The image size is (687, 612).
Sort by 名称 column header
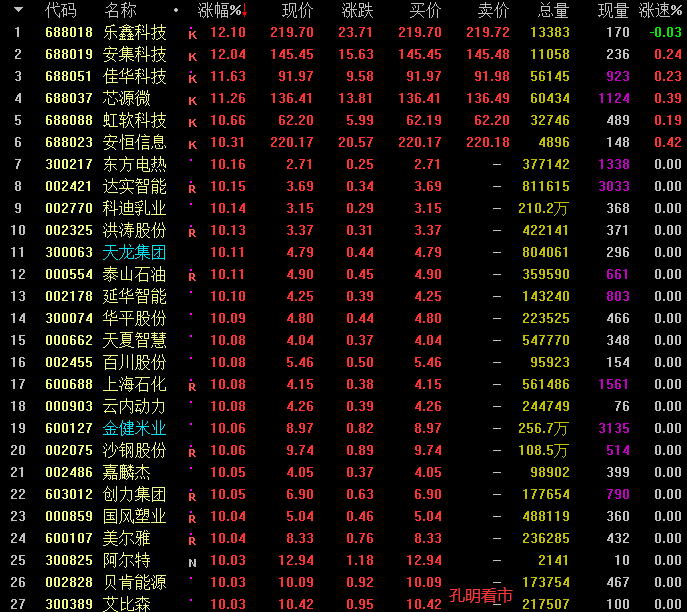tap(120, 10)
